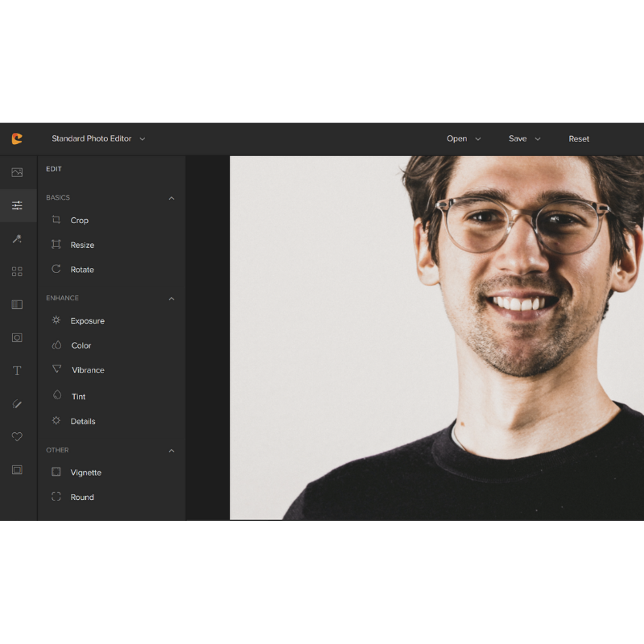Open the Exposure adjustment

(x=87, y=320)
